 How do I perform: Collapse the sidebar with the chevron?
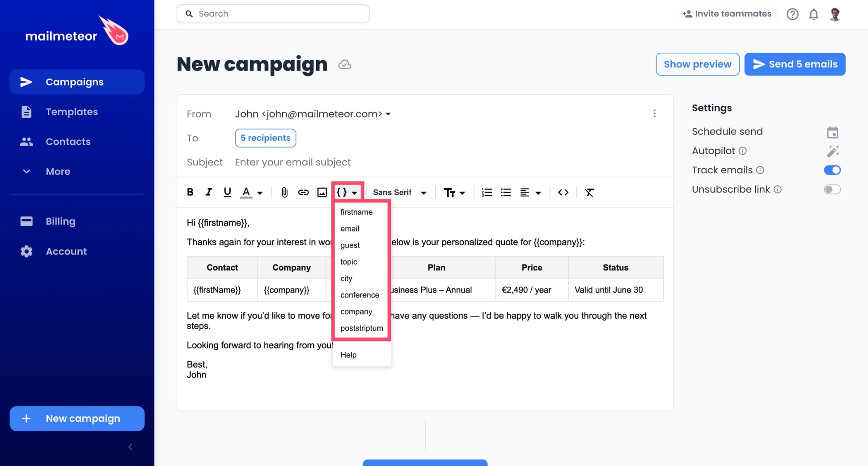[130, 447]
